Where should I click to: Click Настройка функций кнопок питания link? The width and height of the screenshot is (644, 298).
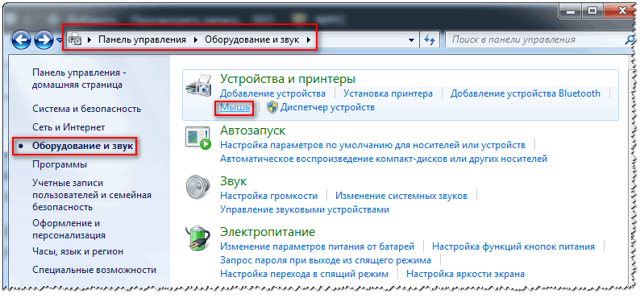point(513,246)
